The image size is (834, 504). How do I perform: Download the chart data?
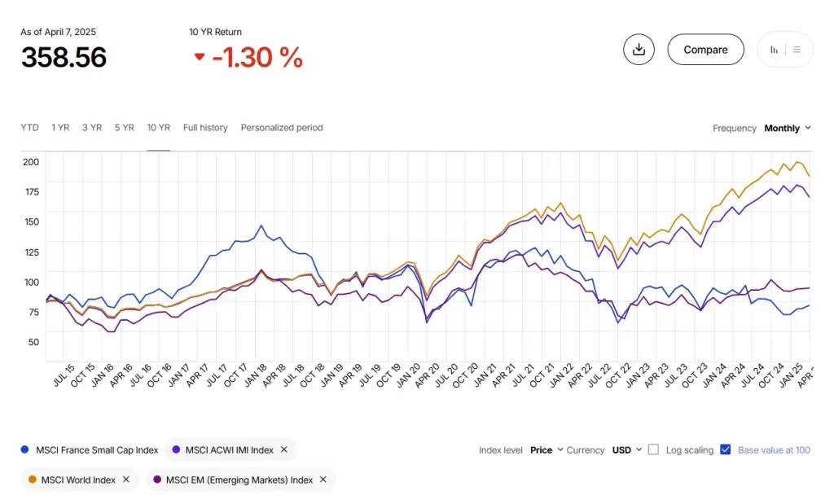[x=639, y=50]
